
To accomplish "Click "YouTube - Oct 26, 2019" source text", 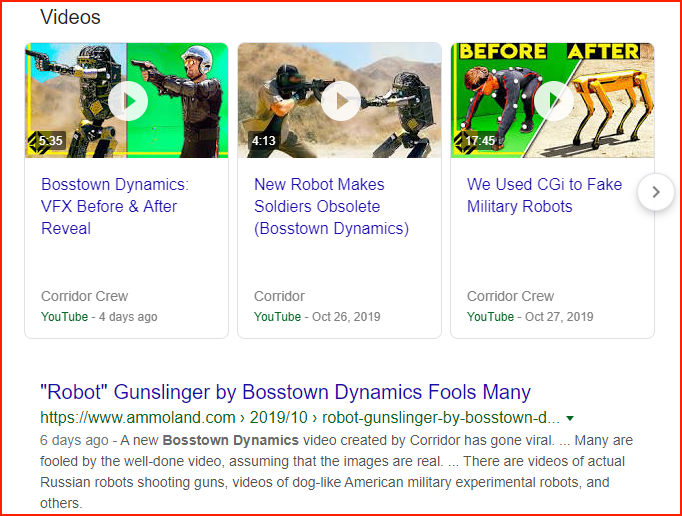I will (x=317, y=317).
